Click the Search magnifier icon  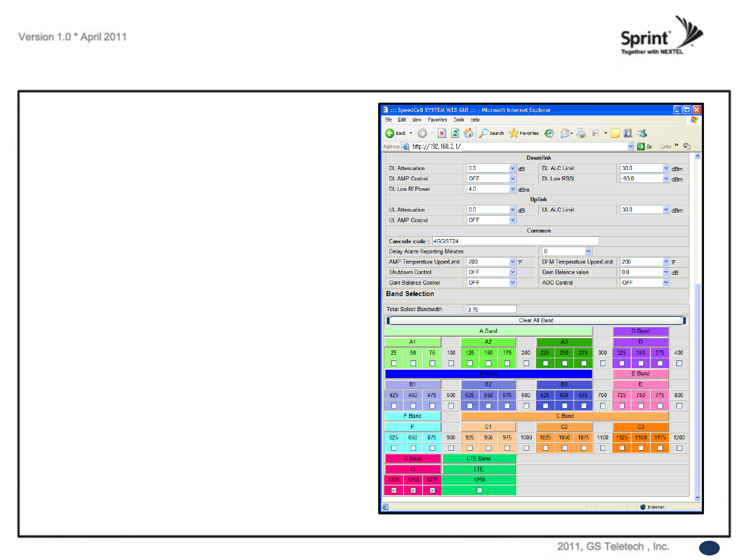(x=483, y=133)
